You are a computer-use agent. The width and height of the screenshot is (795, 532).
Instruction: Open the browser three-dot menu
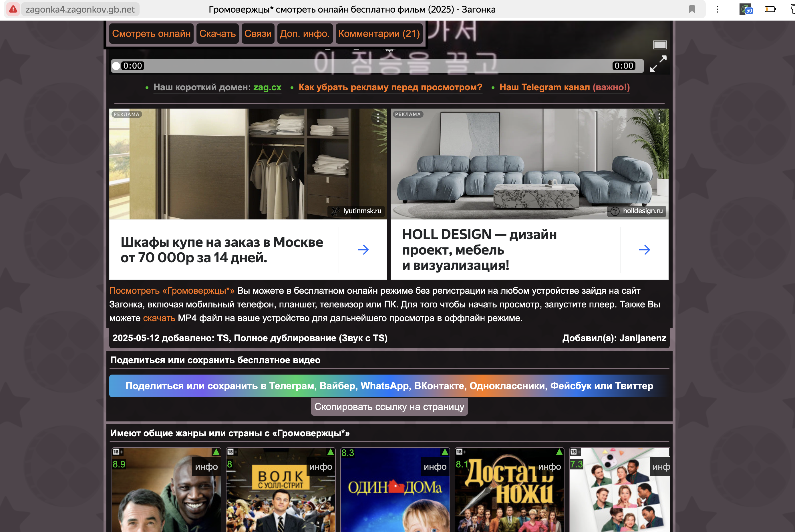[717, 9]
